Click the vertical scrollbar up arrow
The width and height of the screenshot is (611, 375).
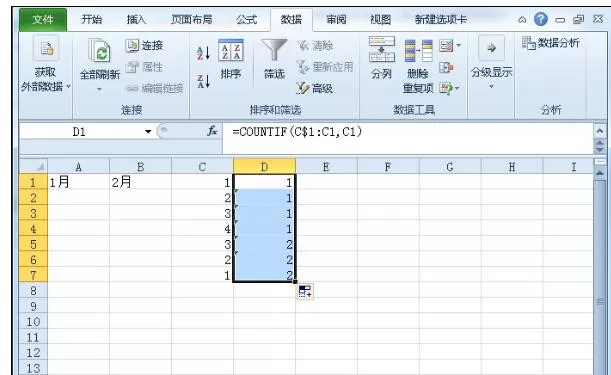tap(600, 173)
